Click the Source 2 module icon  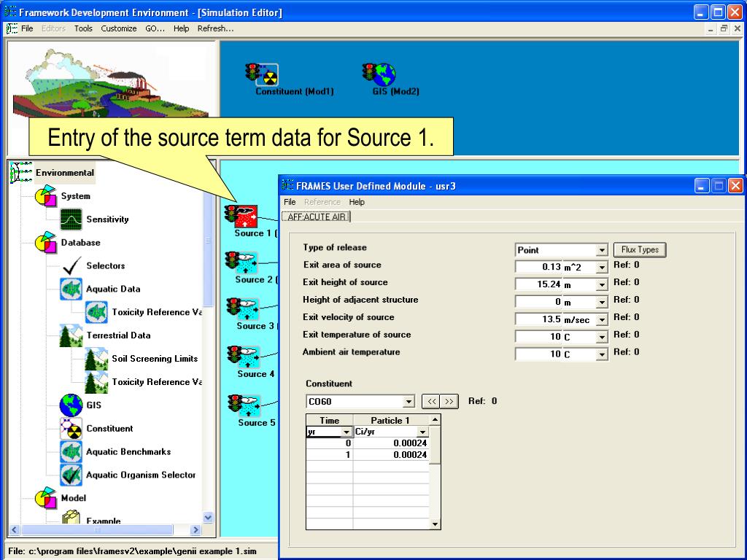(x=241, y=262)
